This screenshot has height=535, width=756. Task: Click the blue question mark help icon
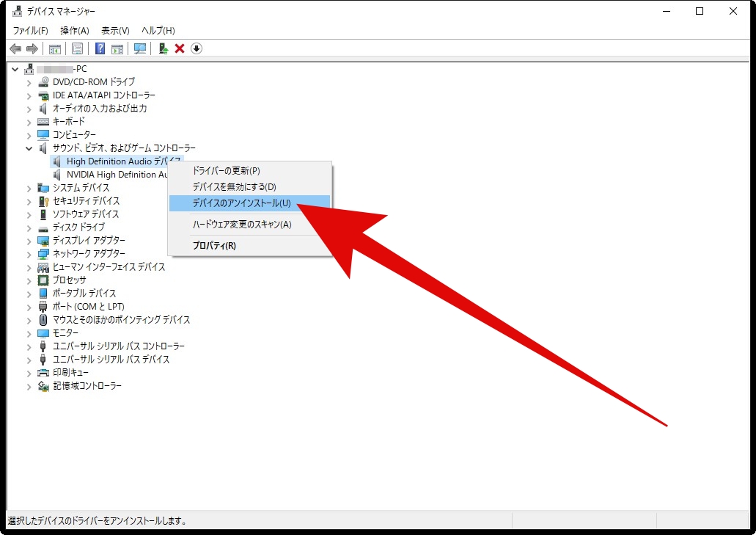[x=100, y=48]
